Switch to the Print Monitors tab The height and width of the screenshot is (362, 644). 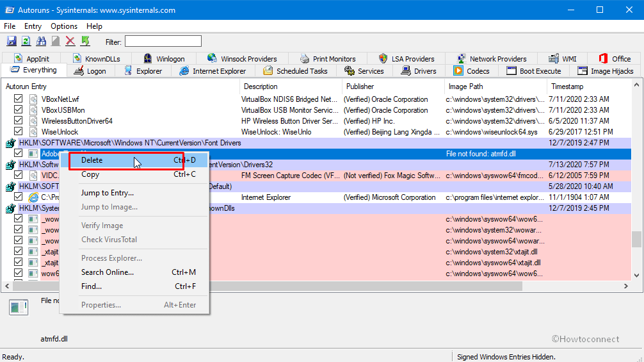328,59
